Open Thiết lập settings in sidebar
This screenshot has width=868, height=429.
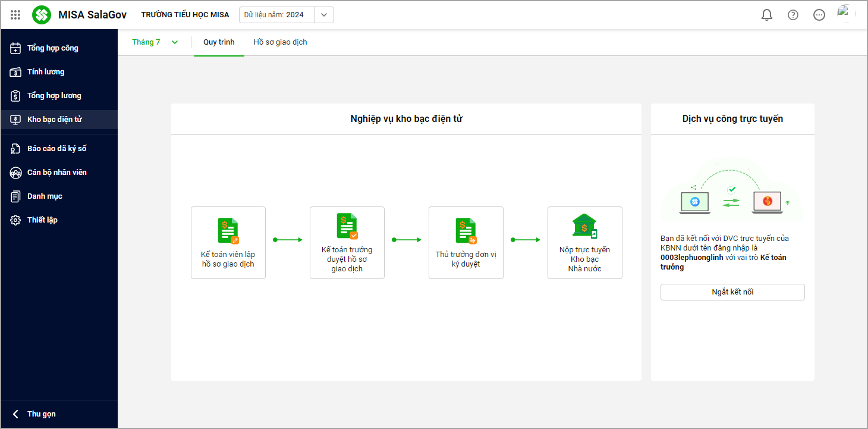click(42, 220)
